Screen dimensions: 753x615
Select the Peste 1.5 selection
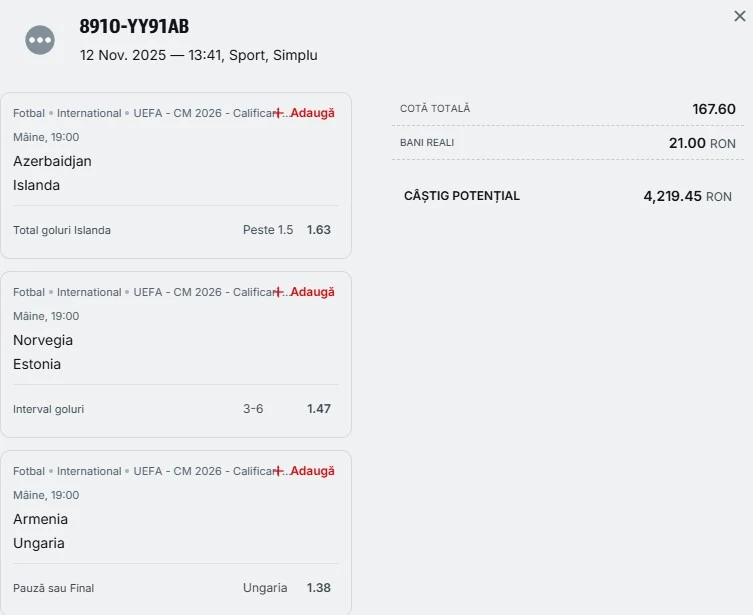click(268, 230)
